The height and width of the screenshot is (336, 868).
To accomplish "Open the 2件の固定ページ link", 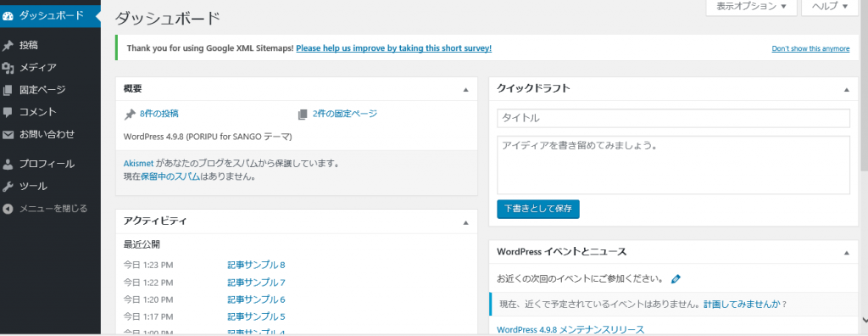I will (x=344, y=115).
